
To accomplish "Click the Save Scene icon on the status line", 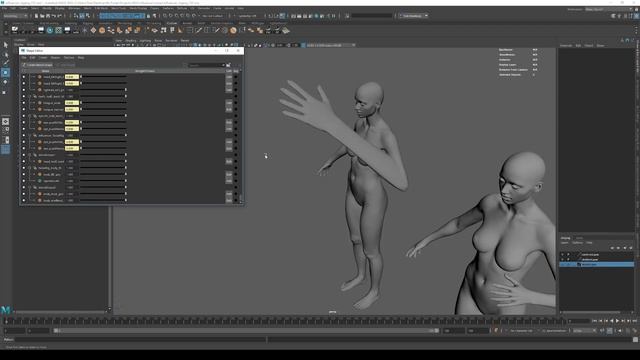I will pos(48,16).
